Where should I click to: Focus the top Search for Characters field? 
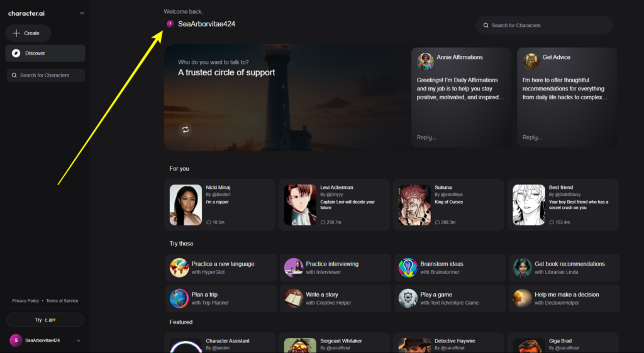pyautogui.click(x=544, y=25)
